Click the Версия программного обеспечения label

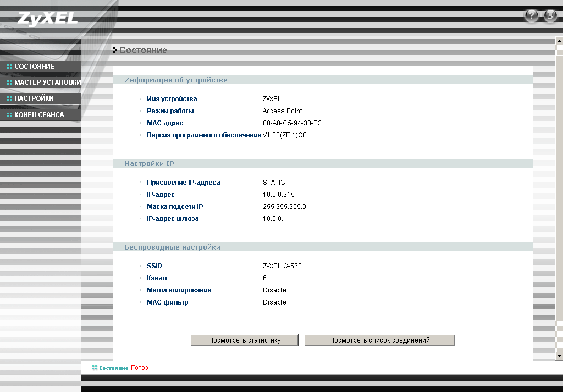coord(204,135)
